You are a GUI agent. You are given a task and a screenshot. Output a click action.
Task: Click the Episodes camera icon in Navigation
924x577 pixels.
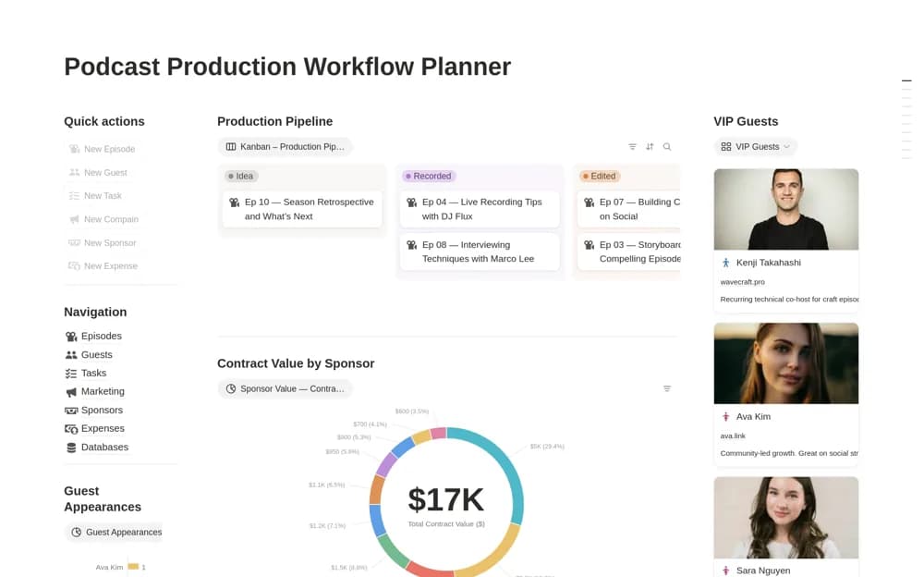point(71,337)
